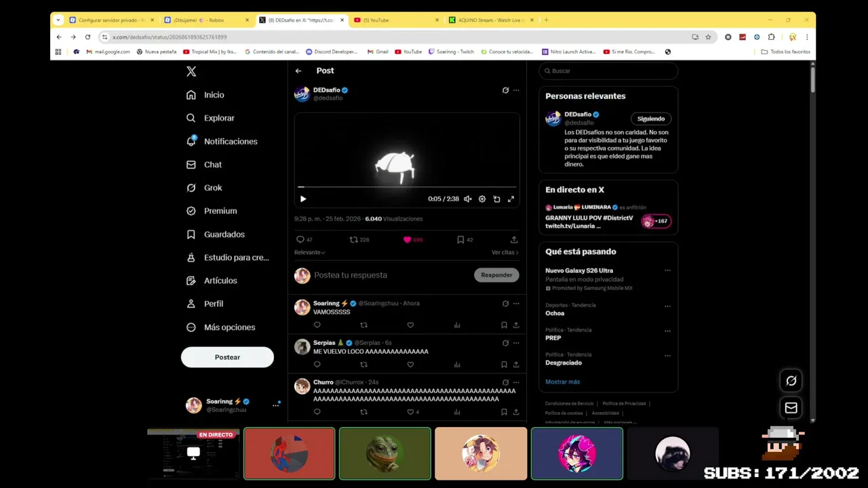868x488 pixels.
Task: Open Estudio para creadores
Action: tap(227, 258)
